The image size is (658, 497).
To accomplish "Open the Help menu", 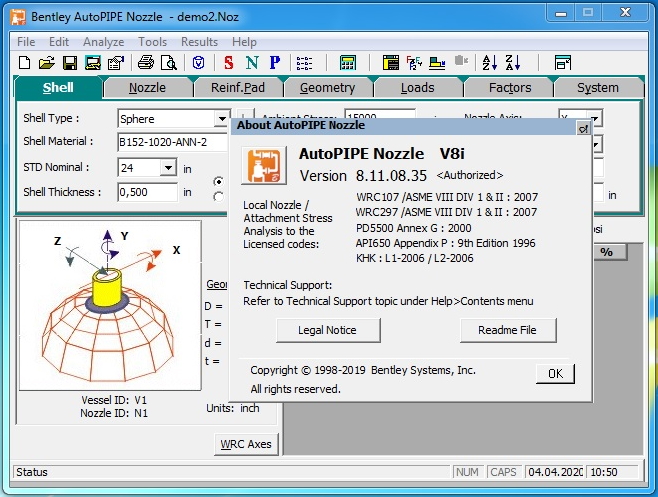I will [244, 42].
